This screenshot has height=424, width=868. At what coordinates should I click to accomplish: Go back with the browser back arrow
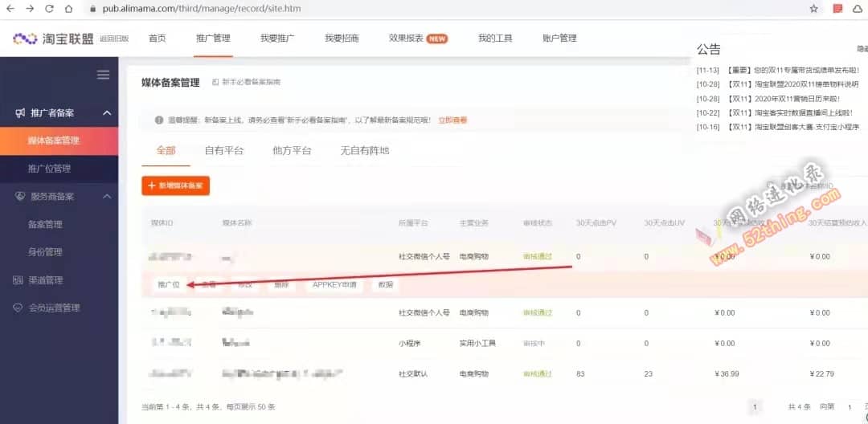(x=10, y=9)
